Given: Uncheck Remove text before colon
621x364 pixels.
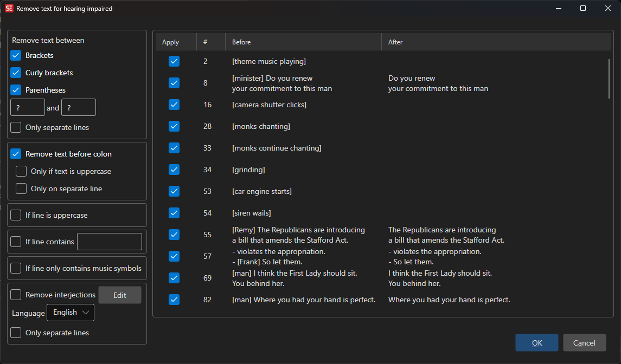Looking at the screenshot, I should [x=16, y=154].
